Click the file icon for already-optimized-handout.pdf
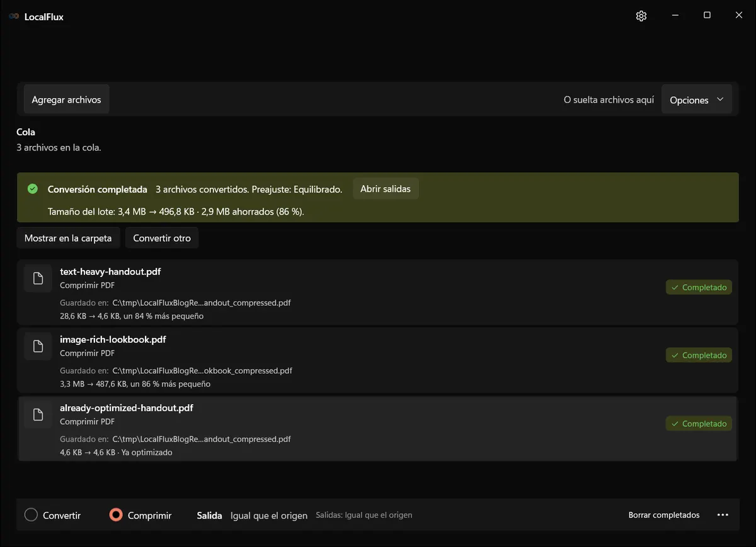756x547 pixels. tap(38, 414)
